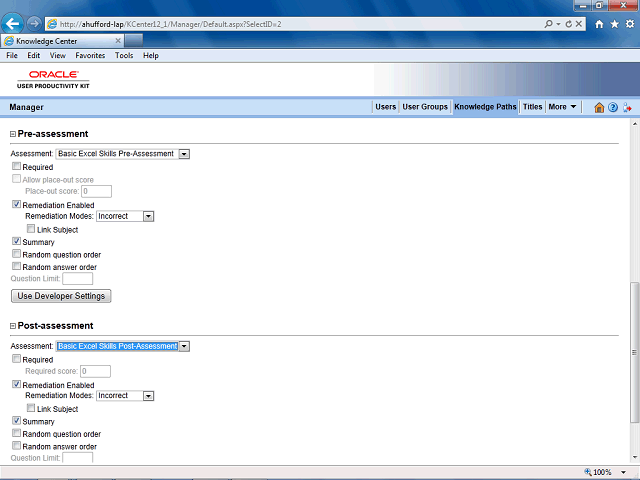The image size is (640, 480).
Task: Switch to the Titles tab
Action: [533, 107]
